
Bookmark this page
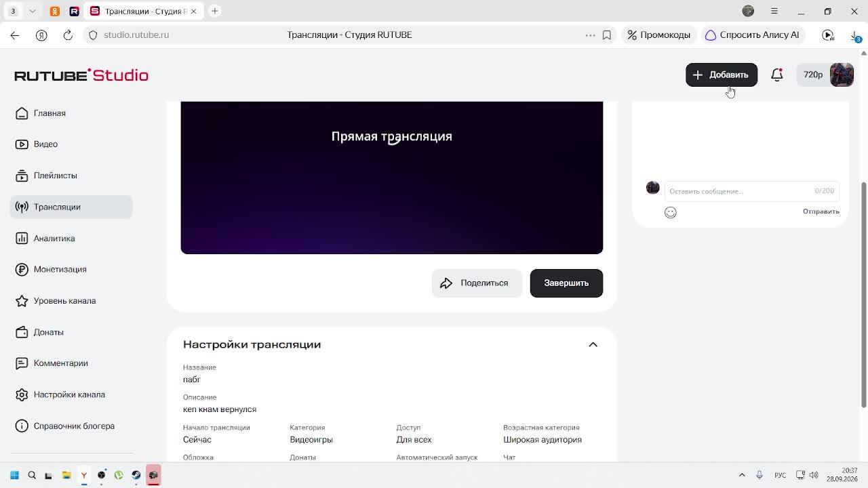pyautogui.click(x=607, y=35)
